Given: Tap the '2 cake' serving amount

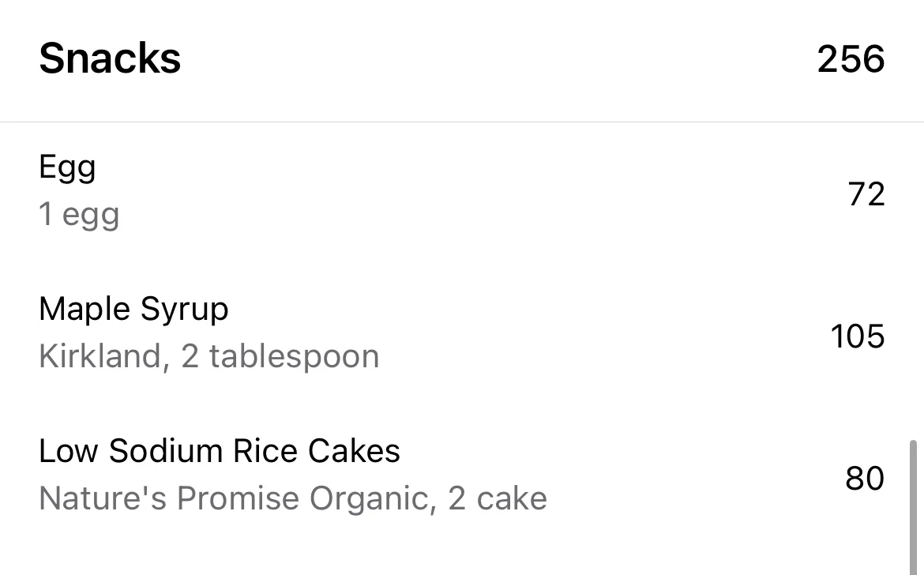Looking at the screenshot, I should (x=498, y=498).
